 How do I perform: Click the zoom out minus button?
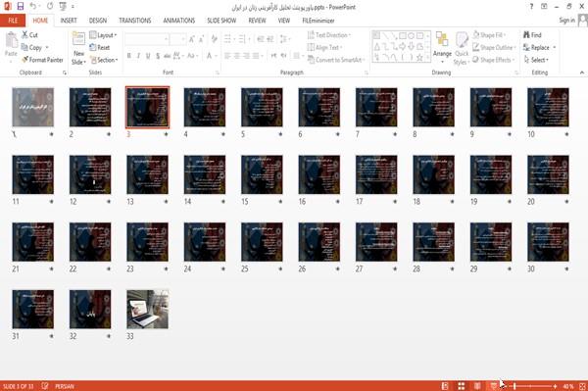tap(505, 386)
